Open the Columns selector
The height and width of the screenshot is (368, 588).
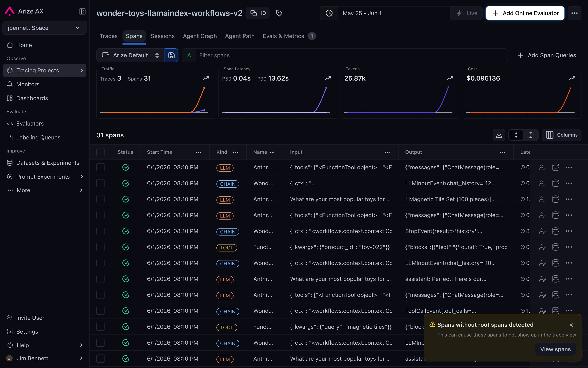coord(561,135)
